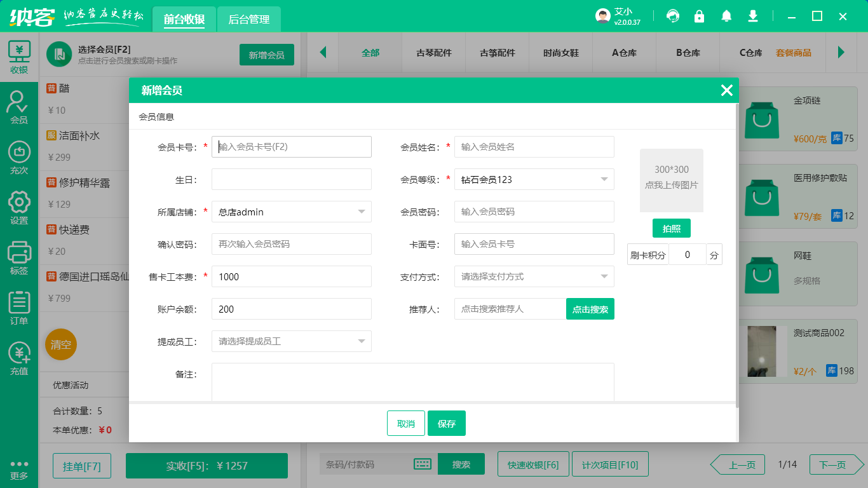Open the 所属店铺 dropdown 总店admin
Screen dimensions: 868x488
pos(292,212)
